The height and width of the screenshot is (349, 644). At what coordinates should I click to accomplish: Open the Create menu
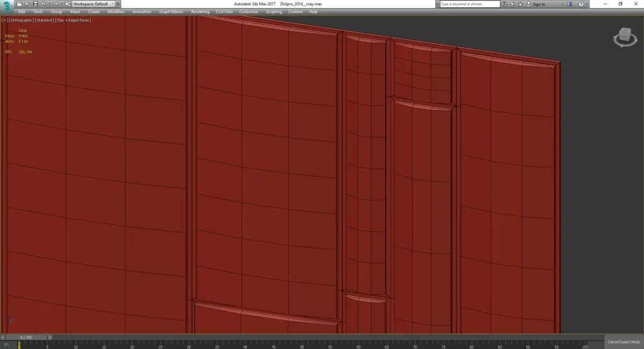pyautogui.click(x=94, y=12)
